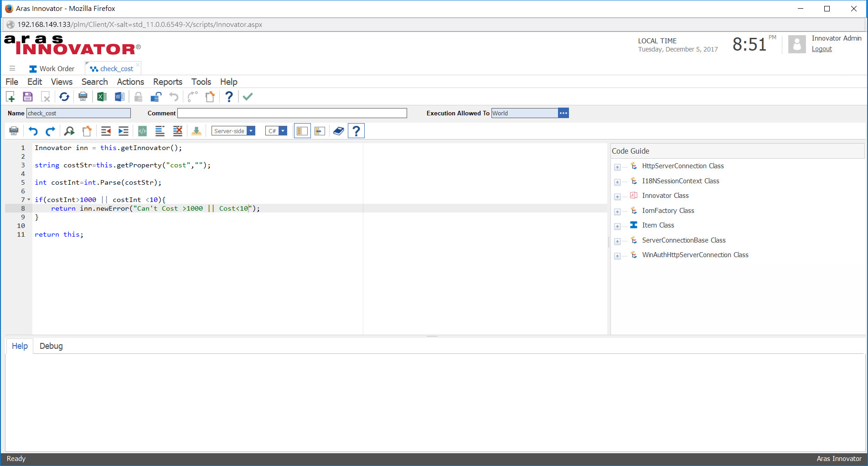
Task: Create a new item with the New icon
Action: (10, 97)
